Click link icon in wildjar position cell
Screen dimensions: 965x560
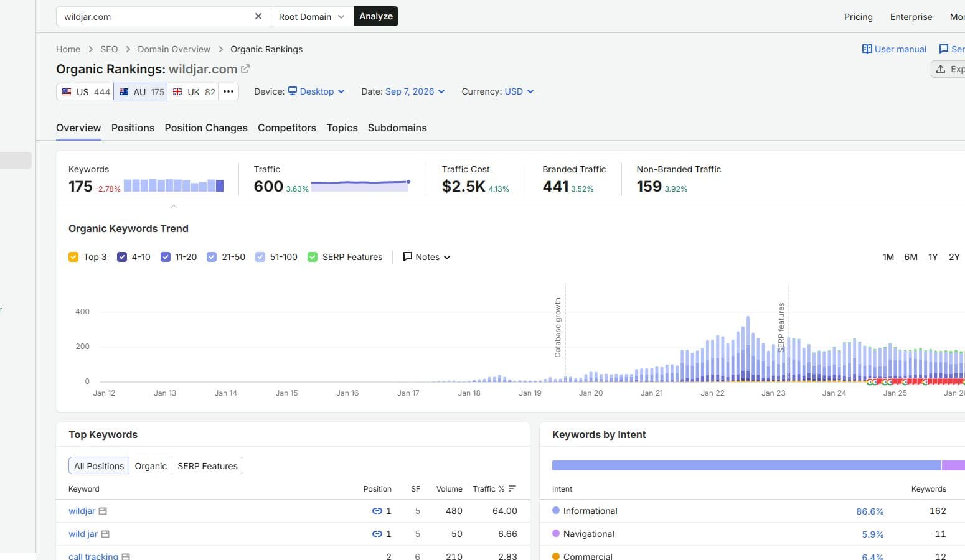(377, 511)
